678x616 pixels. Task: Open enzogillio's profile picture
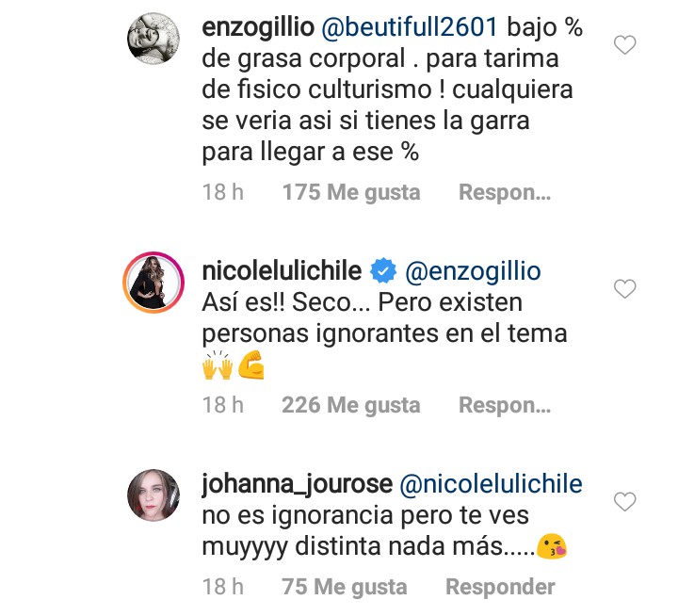(x=153, y=41)
